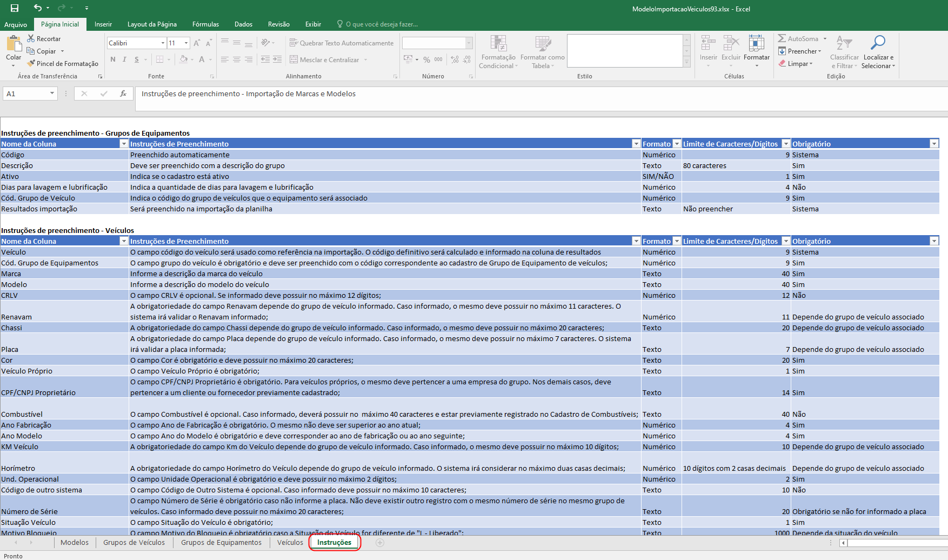Click the Limpar button
Image resolution: width=948 pixels, height=560 pixels.
pyautogui.click(x=797, y=64)
